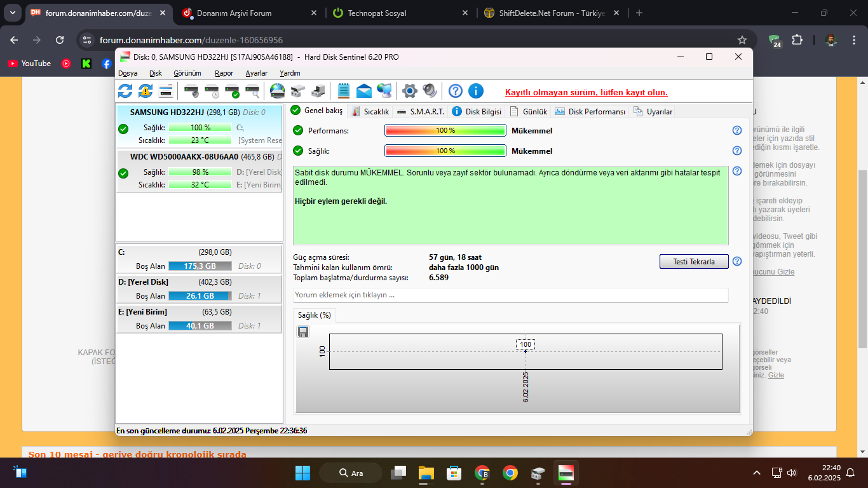Image resolution: width=868 pixels, height=488 pixels.
Task: Click the Sağlık 100 % bar in overview
Action: 445,151
